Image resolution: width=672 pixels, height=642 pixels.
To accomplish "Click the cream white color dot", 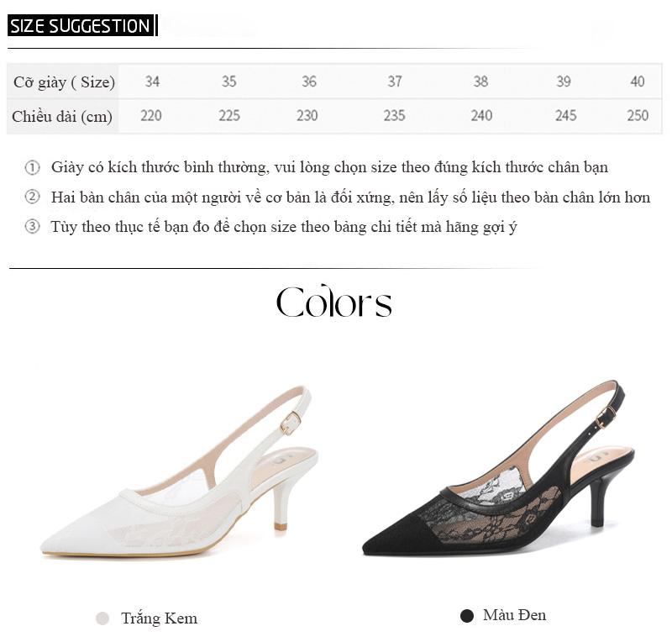I will [102, 618].
